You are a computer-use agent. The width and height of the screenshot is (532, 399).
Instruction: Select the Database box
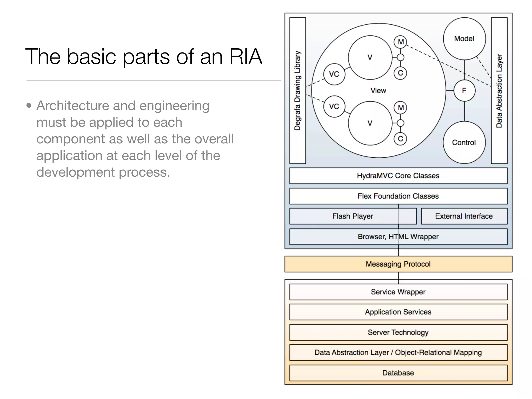pyautogui.click(x=398, y=373)
